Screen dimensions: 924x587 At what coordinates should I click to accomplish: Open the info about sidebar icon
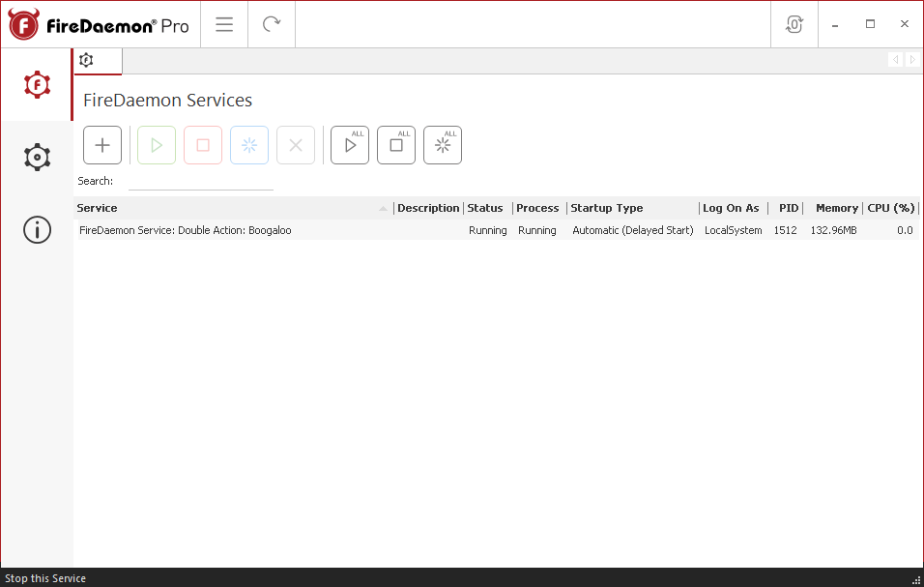click(x=37, y=230)
